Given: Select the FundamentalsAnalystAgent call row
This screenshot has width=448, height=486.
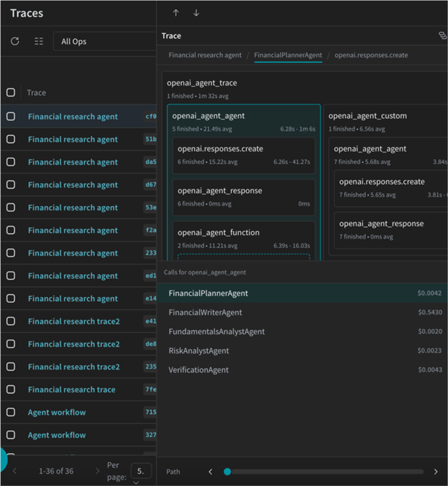Looking at the screenshot, I should coord(302,332).
